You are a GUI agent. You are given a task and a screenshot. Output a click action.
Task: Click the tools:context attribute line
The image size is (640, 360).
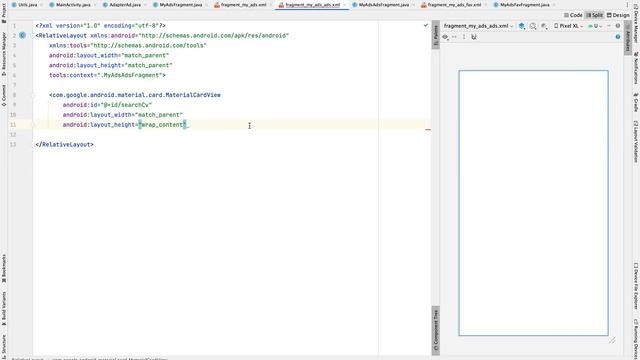pos(107,75)
